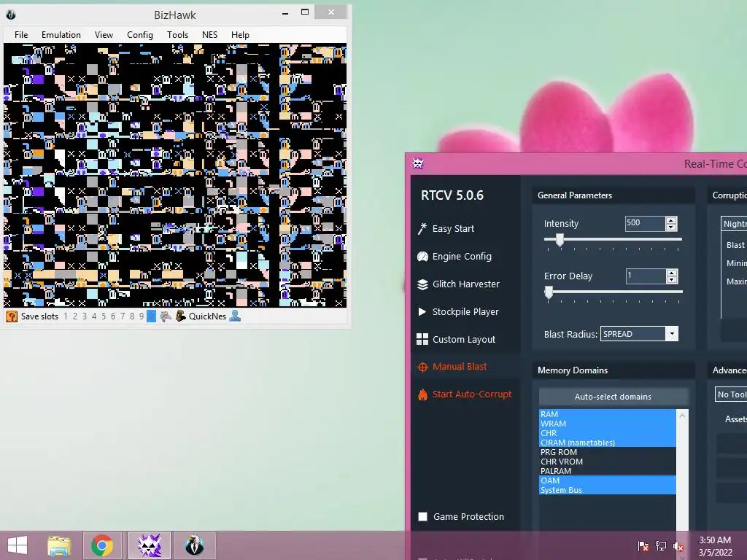747x560 pixels.
Task: Click the QuickNes core icon
Action: [x=181, y=316]
